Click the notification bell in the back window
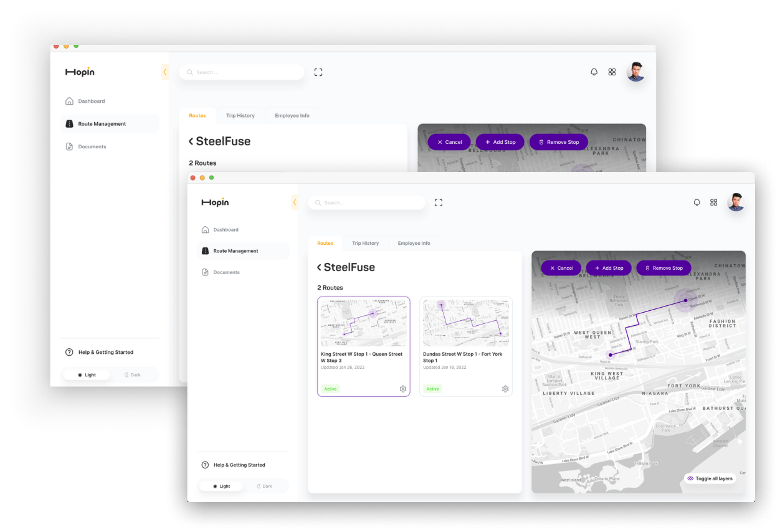 click(x=594, y=72)
